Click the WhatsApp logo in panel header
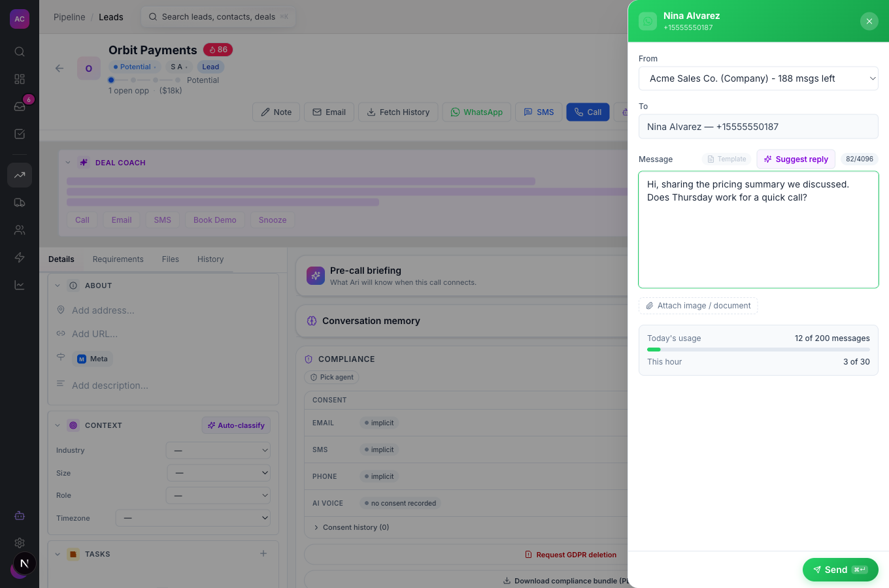The width and height of the screenshot is (889, 588). [x=648, y=21]
